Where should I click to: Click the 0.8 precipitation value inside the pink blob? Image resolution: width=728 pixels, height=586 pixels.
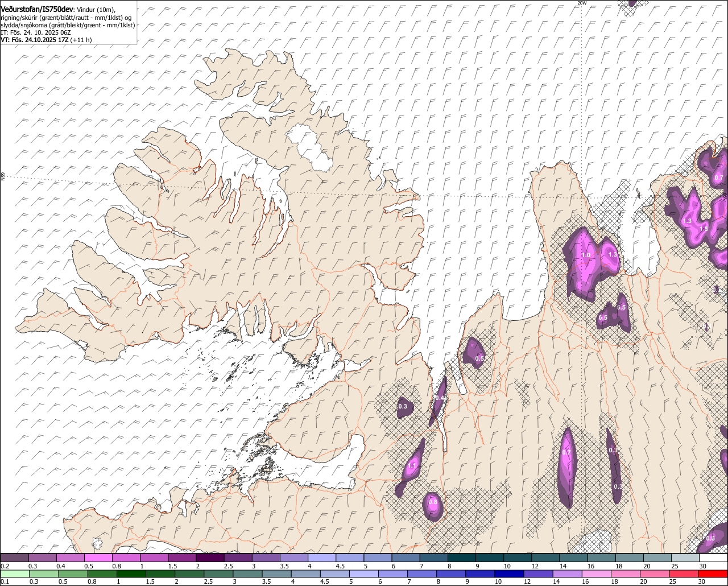pos(432,502)
